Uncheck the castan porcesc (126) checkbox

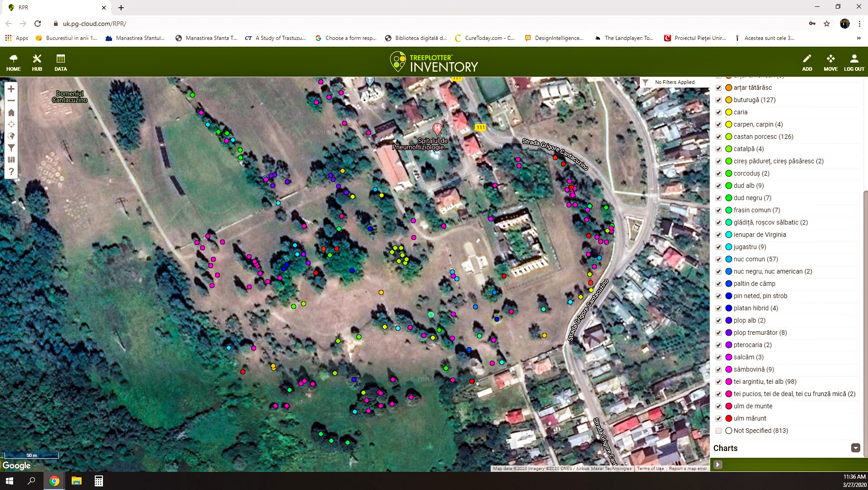[718, 137]
